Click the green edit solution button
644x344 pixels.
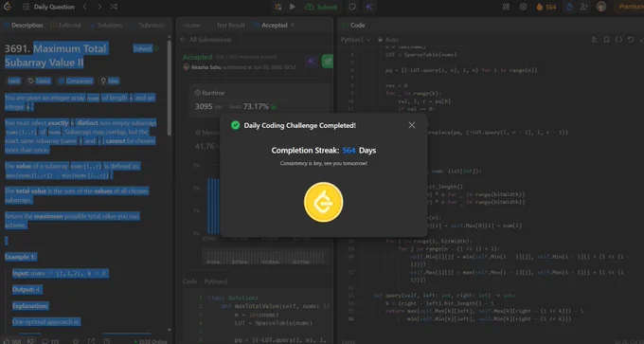[x=328, y=62]
